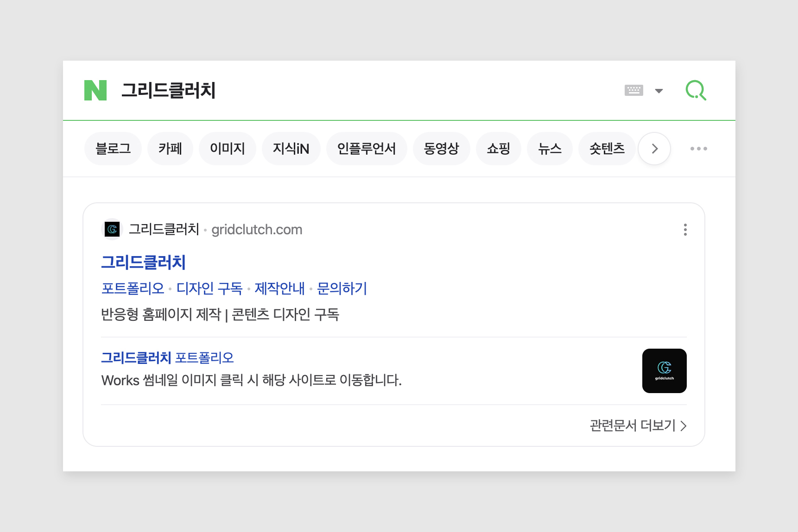Switch to the 동영상 tab
The image size is (798, 532).
coord(442,149)
